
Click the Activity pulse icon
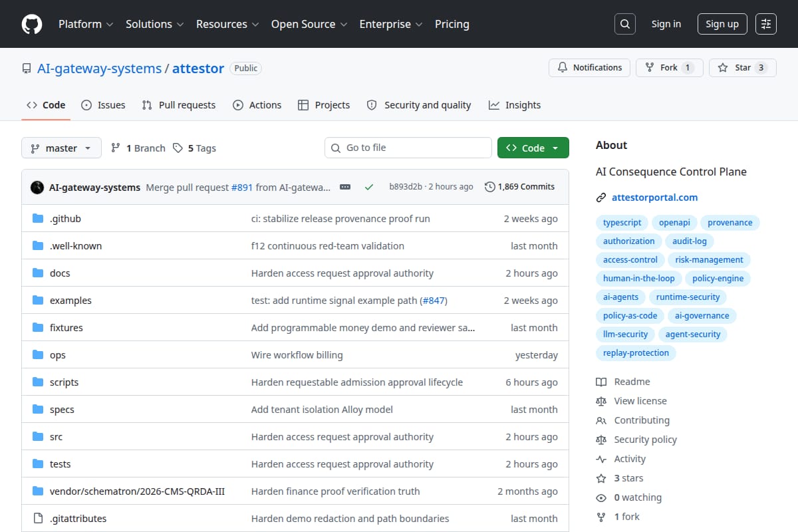(x=601, y=459)
